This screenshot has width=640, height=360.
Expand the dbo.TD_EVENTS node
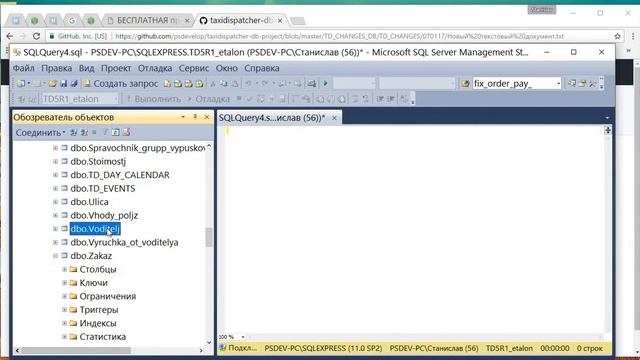pyautogui.click(x=56, y=189)
